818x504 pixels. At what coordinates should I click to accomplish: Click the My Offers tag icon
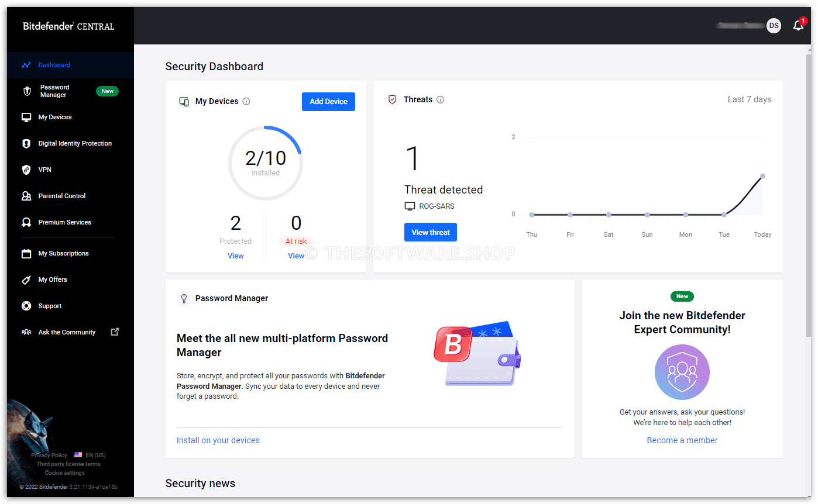[26, 279]
